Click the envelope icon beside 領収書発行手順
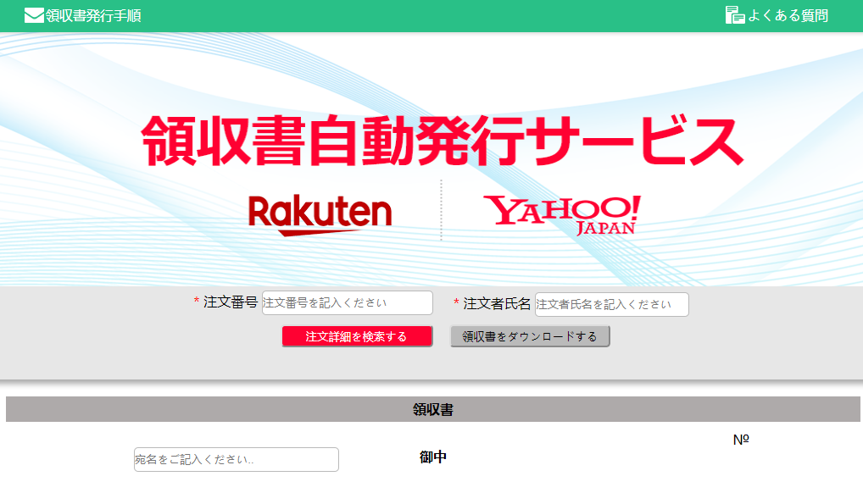This screenshot has height=504, width=863. pos(34,15)
